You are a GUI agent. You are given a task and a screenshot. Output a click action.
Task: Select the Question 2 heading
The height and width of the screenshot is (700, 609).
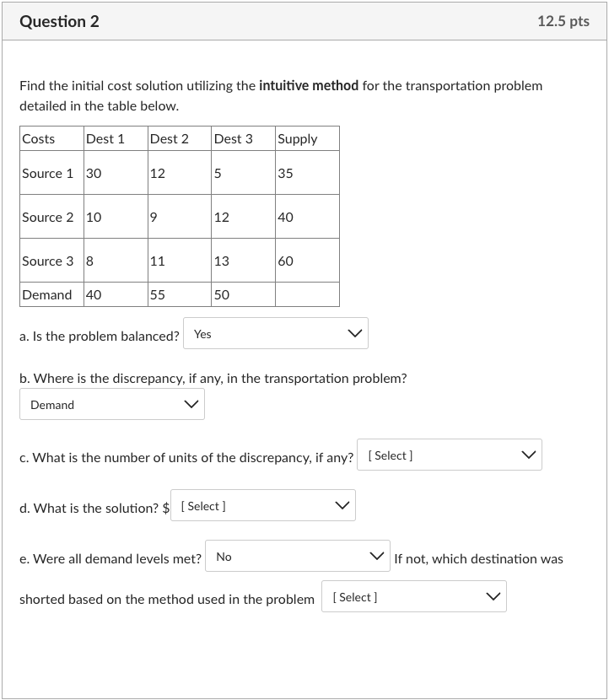pos(58,22)
